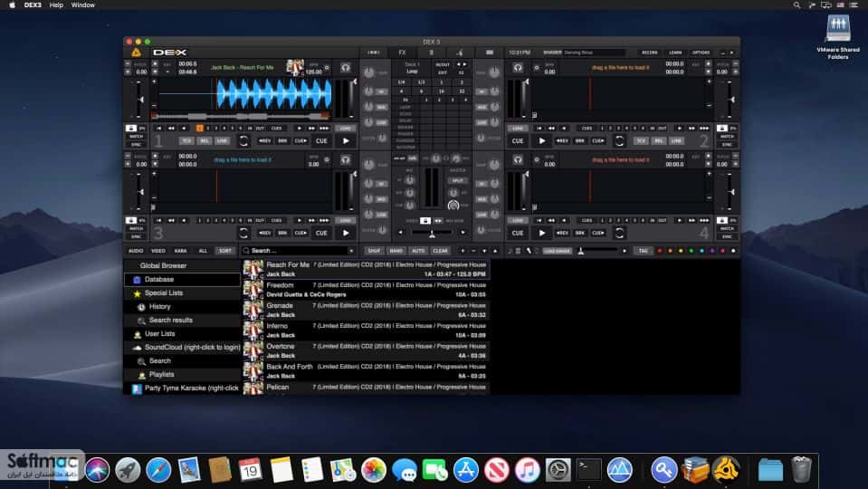Click deck 1 REV button
Viewport: 868px width, 489px height.
[265, 140]
